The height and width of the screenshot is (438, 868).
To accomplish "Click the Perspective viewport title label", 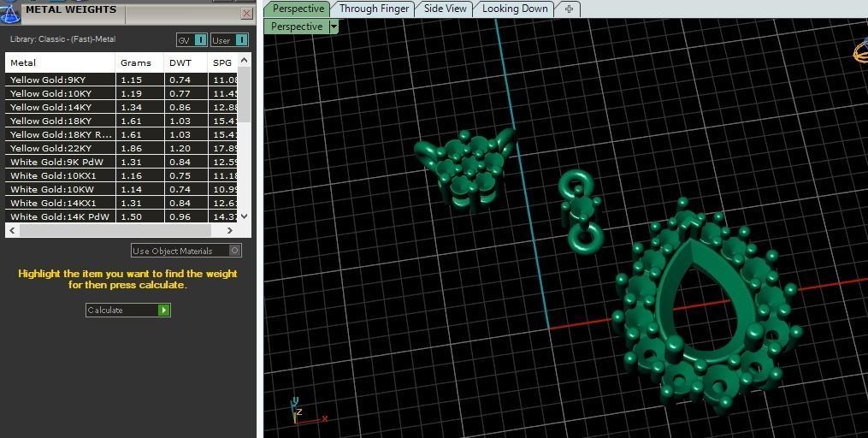I will 296,26.
